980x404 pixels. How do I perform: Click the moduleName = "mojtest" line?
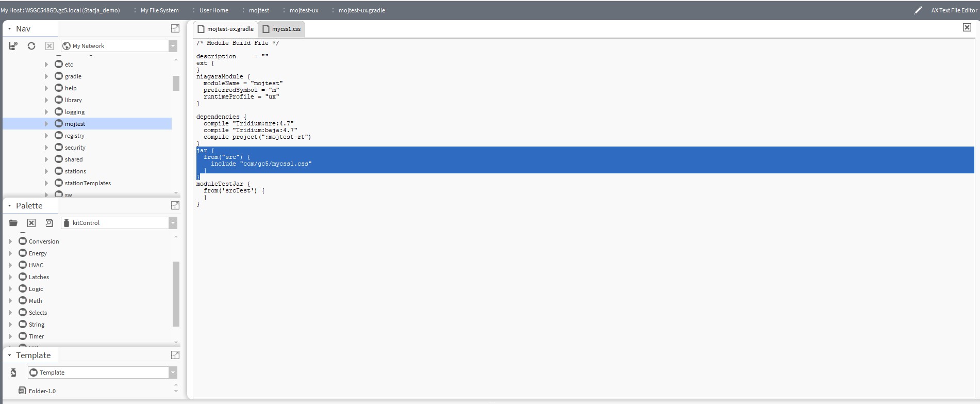(243, 83)
